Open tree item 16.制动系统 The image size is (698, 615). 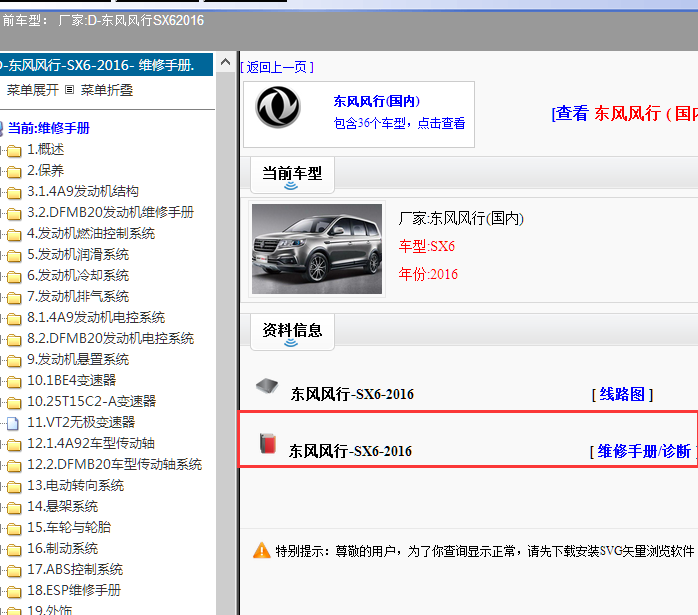point(62,548)
